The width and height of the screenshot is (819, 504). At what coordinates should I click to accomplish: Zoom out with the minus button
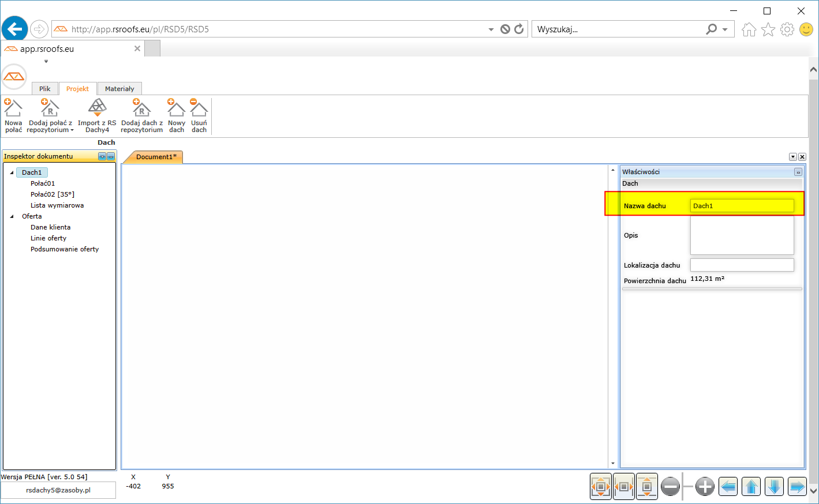coord(670,487)
